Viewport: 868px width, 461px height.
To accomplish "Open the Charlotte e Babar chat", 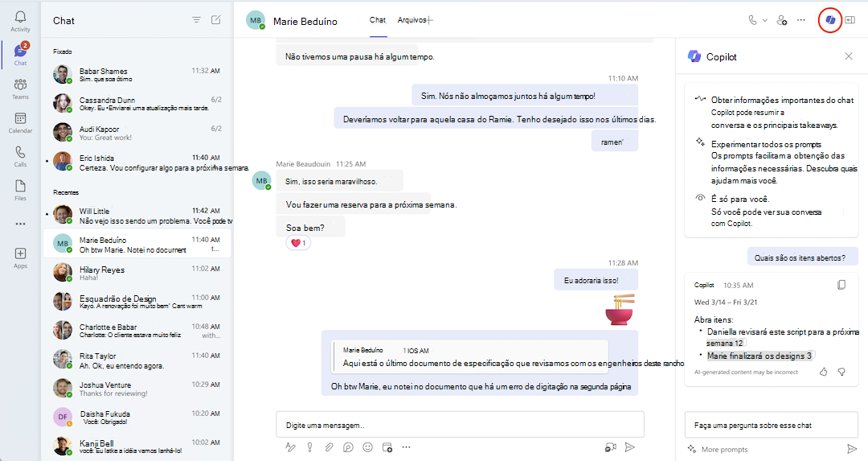I will [x=137, y=330].
